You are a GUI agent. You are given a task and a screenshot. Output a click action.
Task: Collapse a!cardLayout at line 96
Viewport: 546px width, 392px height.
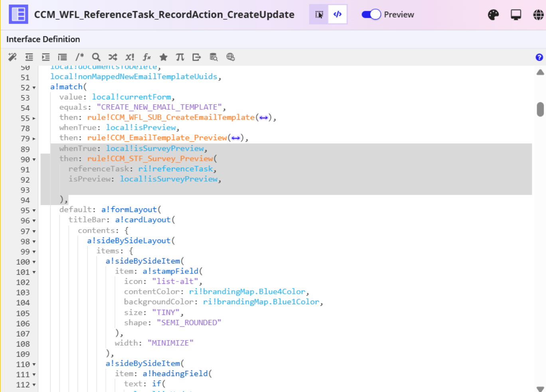click(x=34, y=221)
